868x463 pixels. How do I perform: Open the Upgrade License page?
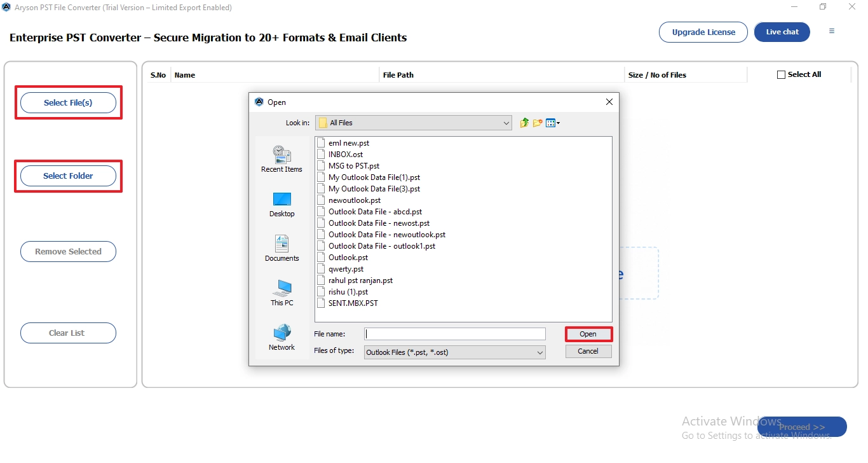tap(703, 32)
